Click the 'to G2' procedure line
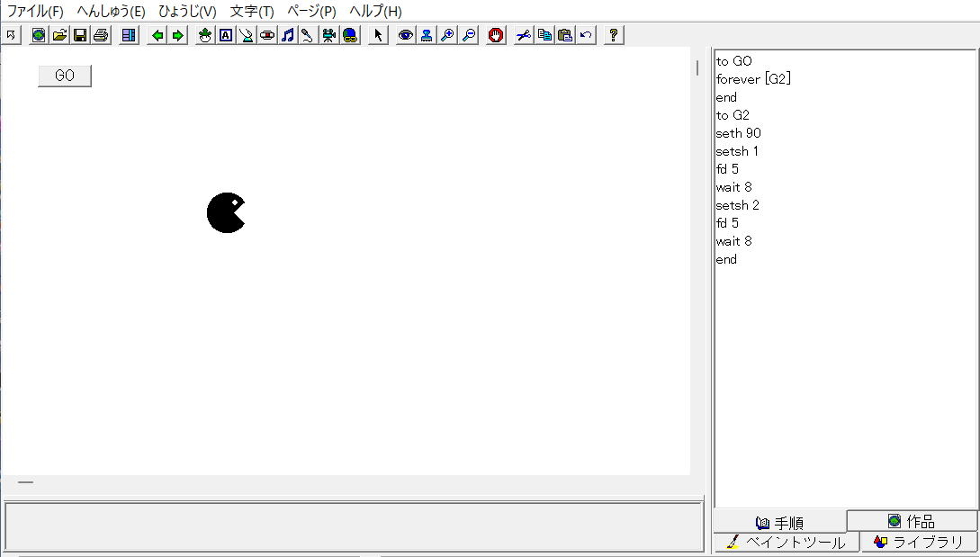 pos(733,116)
